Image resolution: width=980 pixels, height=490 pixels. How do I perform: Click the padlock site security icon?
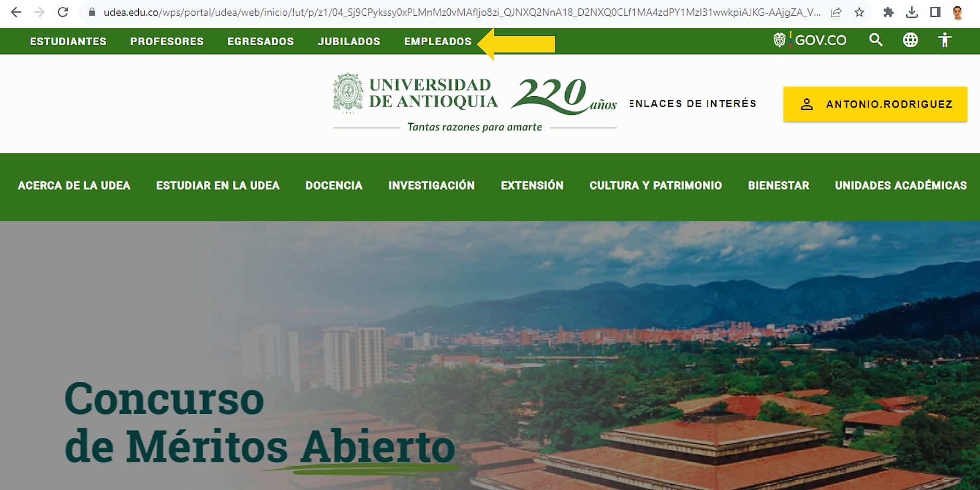(x=92, y=12)
